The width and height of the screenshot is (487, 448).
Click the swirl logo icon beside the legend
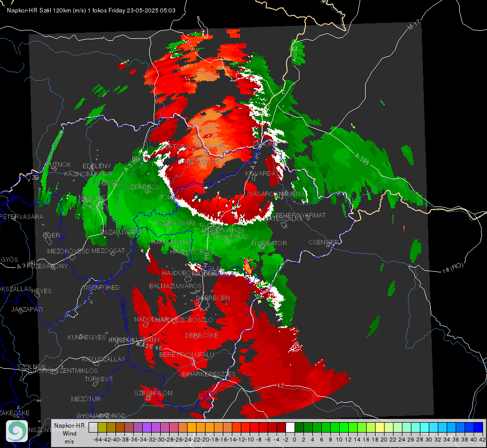[x=17, y=431]
